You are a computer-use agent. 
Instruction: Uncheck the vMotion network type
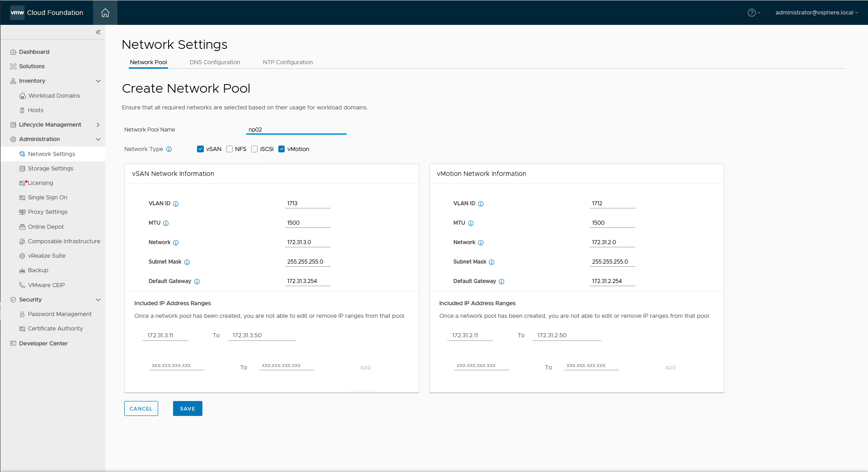coord(282,149)
